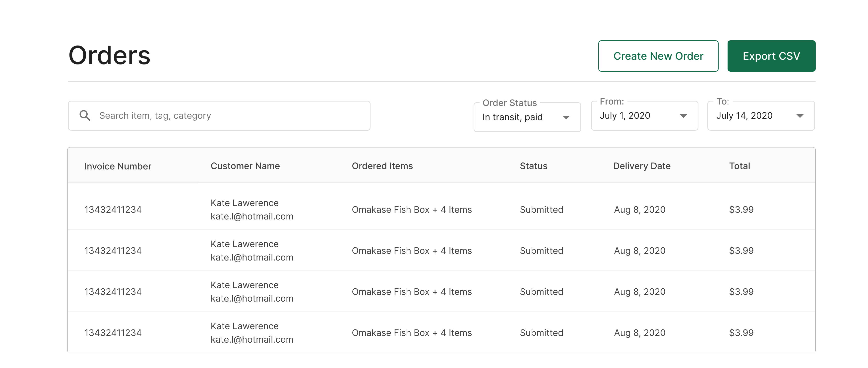Select invoice 13432411234 in first row
Image resolution: width=868 pixels, height=368 pixels.
point(113,210)
